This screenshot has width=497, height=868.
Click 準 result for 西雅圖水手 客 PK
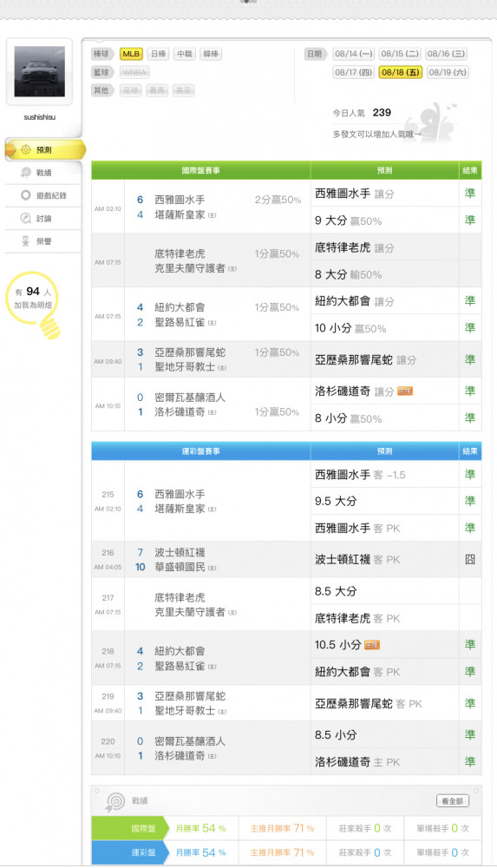coord(470,528)
